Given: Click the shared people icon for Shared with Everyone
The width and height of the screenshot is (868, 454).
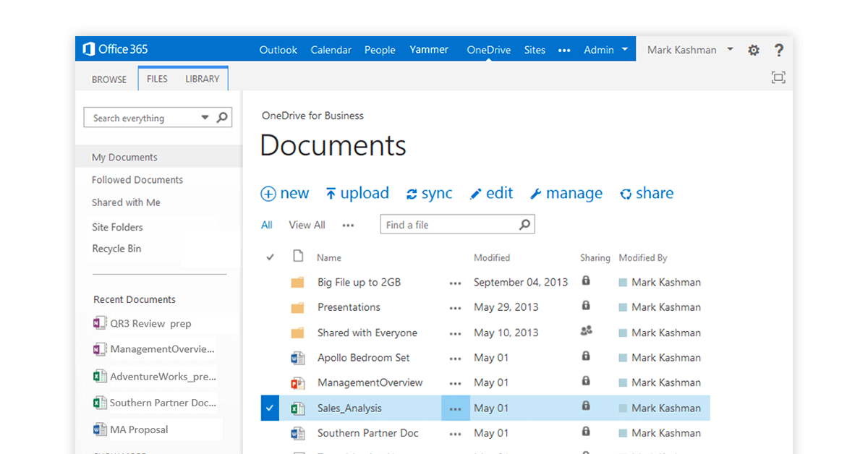Looking at the screenshot, I should (586, 331).
